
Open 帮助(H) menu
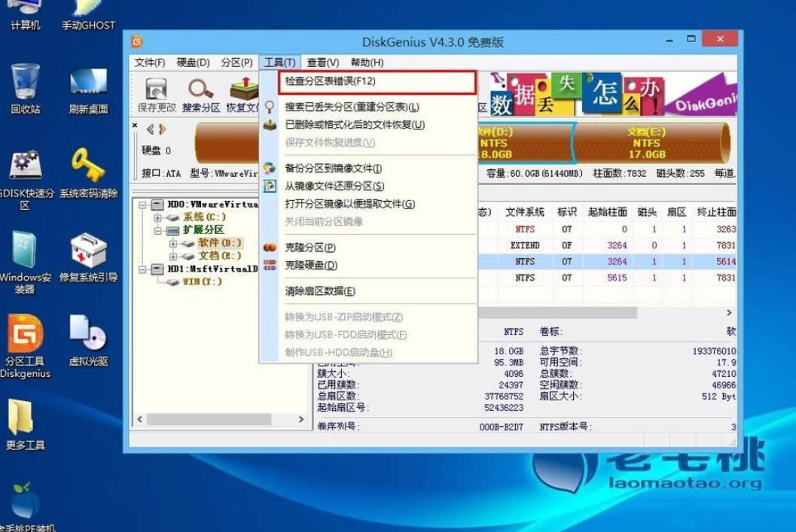click(367, 62)
